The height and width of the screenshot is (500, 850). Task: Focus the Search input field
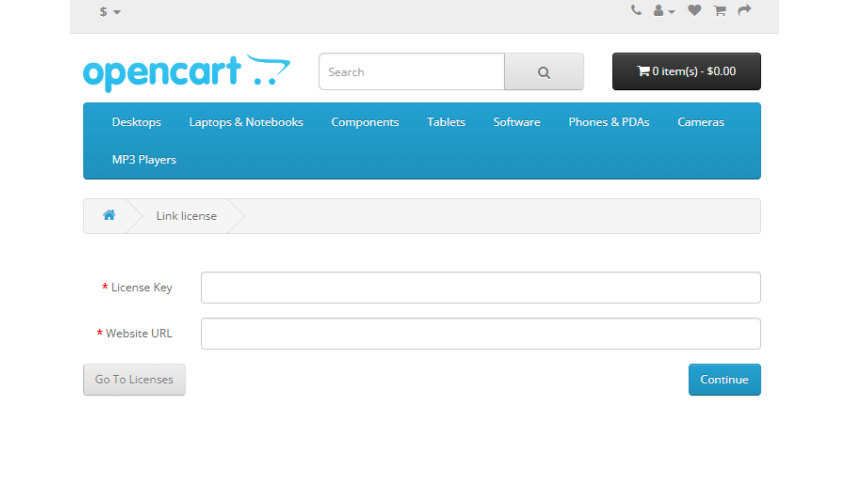[412, 72]
